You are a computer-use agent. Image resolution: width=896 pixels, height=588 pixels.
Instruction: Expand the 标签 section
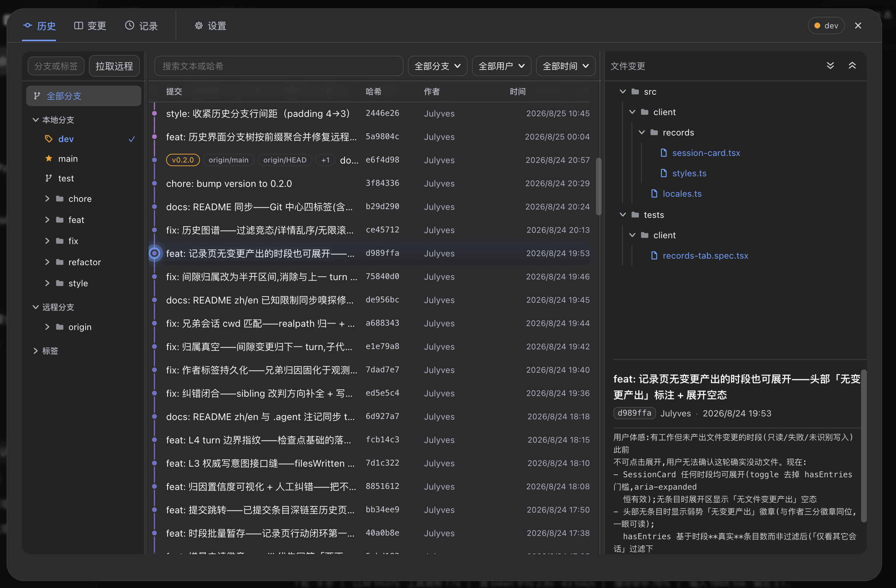(x=35, y=351)
